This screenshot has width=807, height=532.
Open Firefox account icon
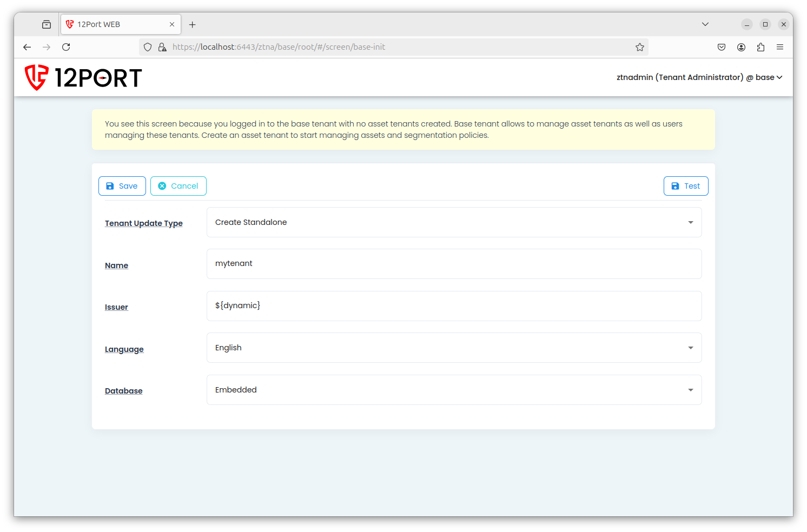[741, 47]
